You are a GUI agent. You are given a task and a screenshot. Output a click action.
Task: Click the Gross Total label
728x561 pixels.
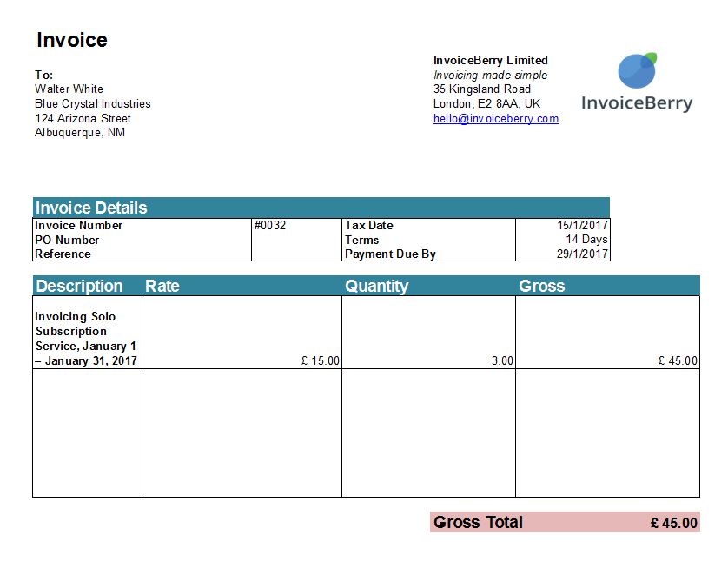coord(478,522)
